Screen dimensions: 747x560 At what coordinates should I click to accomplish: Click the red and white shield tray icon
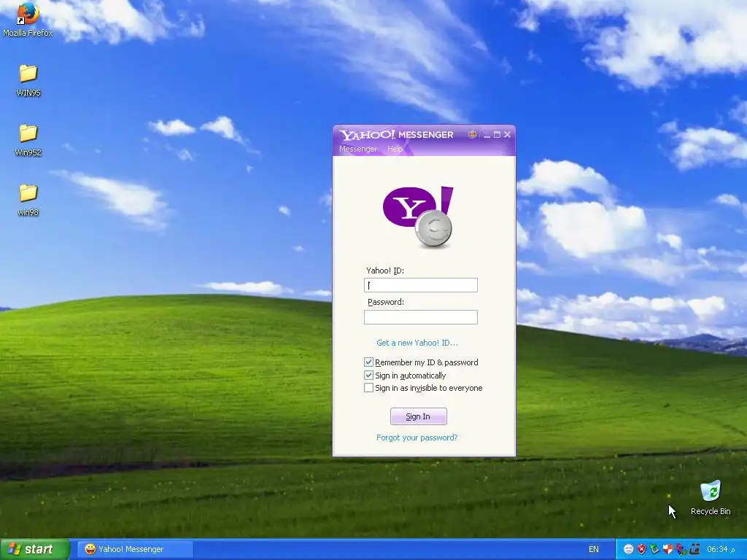pyautogui.click(x=668, y=549)
